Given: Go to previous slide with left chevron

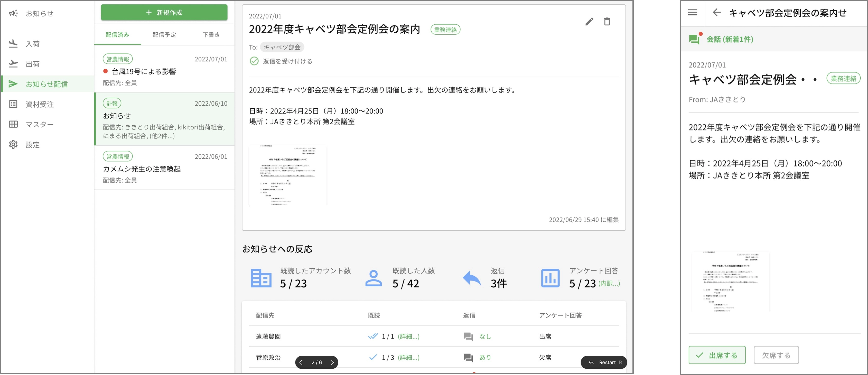Looking at the screenshot, I should point(301,362).
